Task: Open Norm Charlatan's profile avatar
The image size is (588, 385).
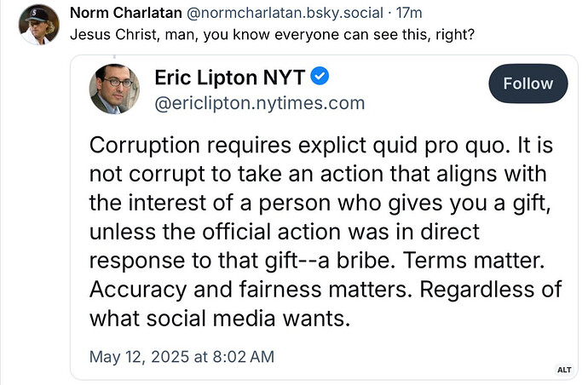Action: (x=39, y=25)
